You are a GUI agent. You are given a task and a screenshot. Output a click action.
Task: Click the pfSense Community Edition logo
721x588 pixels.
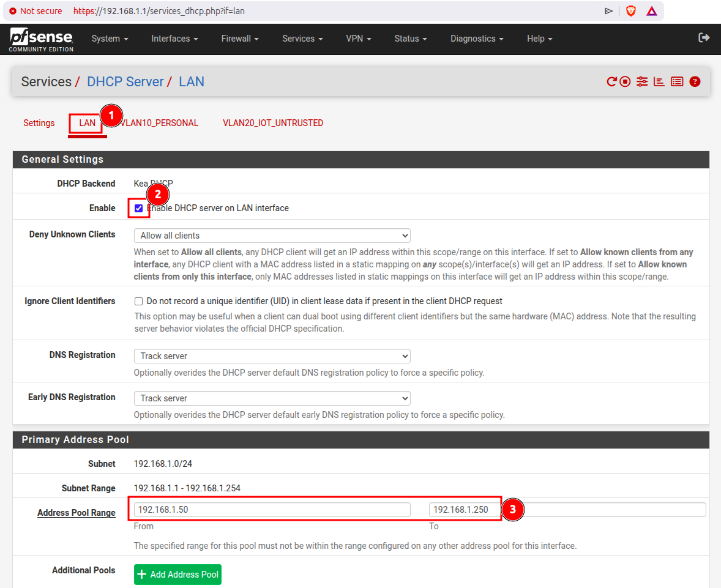pyautogui.click(x=42, y=40)
